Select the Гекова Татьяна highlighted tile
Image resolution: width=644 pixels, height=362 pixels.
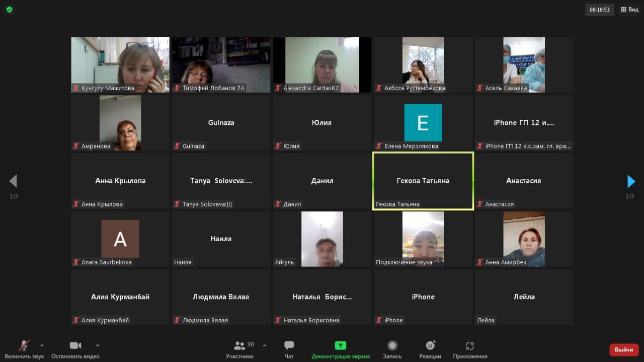[423, 181]
